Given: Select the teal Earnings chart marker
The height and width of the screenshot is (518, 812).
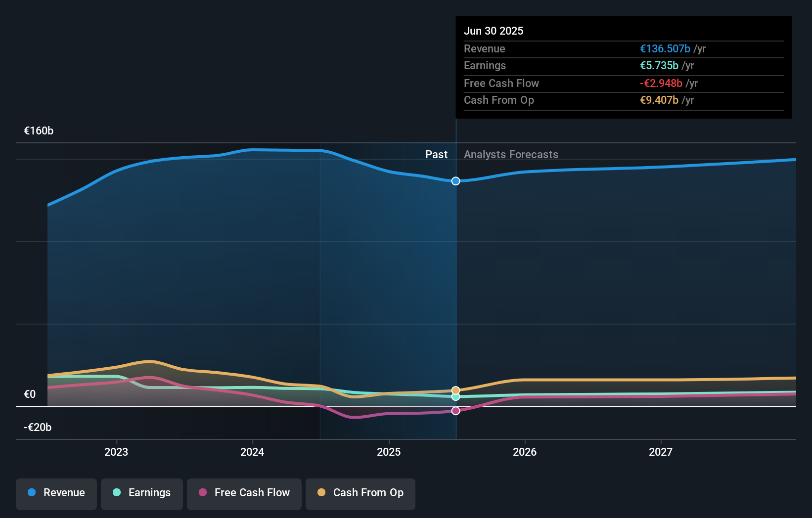Looking at the screenshot, I should click(x=455, y=397).
